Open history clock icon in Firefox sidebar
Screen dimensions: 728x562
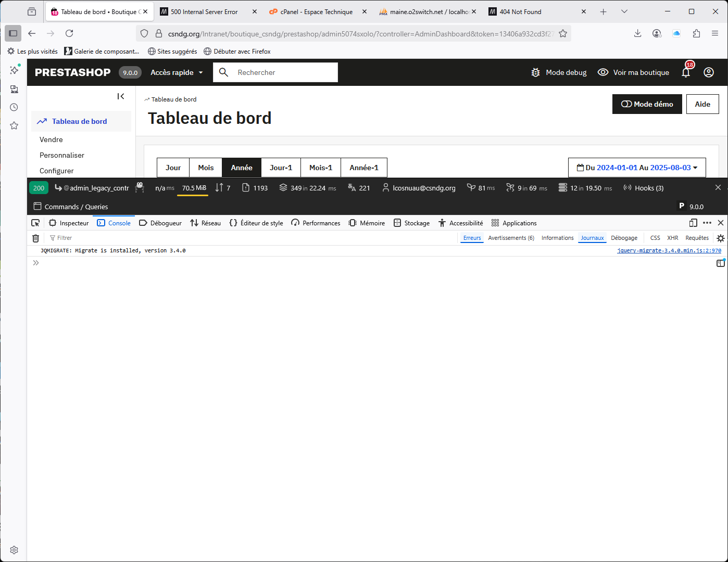[14, 107]
